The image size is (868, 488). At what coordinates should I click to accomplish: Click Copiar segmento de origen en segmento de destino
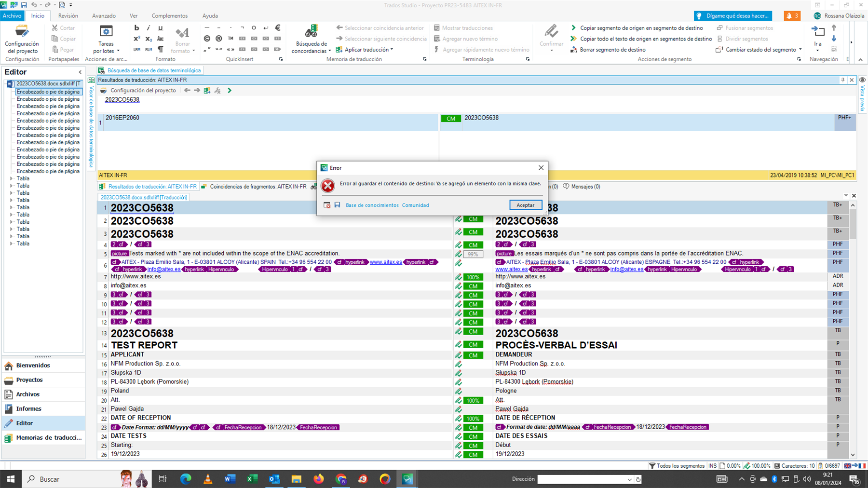click(x=637, y=28)
